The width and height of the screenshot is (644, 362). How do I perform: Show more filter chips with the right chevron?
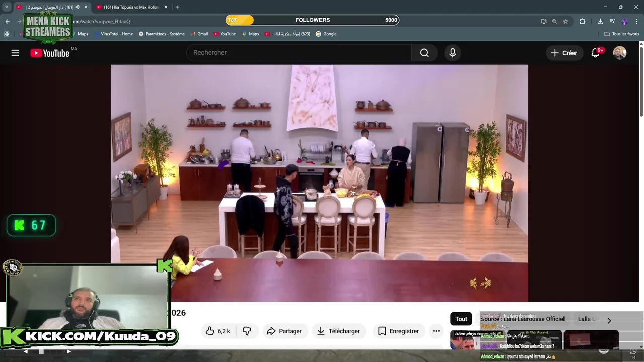pos(609,320)
